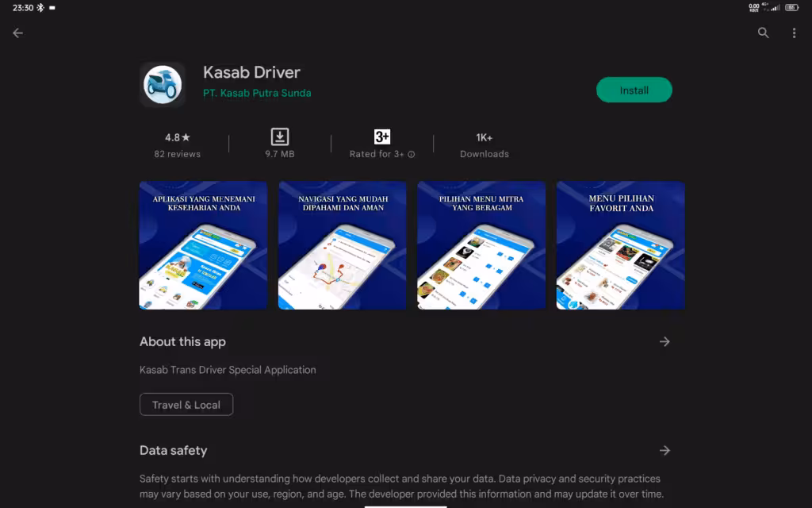This screenshot has height=508, width=812.
Task: Tap the Rated for 3+ label
Action: pos(377,154)
